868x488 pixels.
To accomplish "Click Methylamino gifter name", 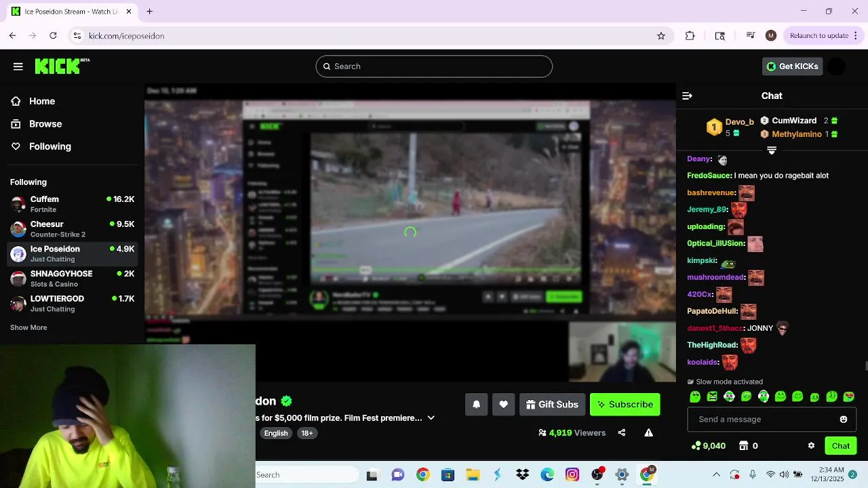I will tap(797, 134).
